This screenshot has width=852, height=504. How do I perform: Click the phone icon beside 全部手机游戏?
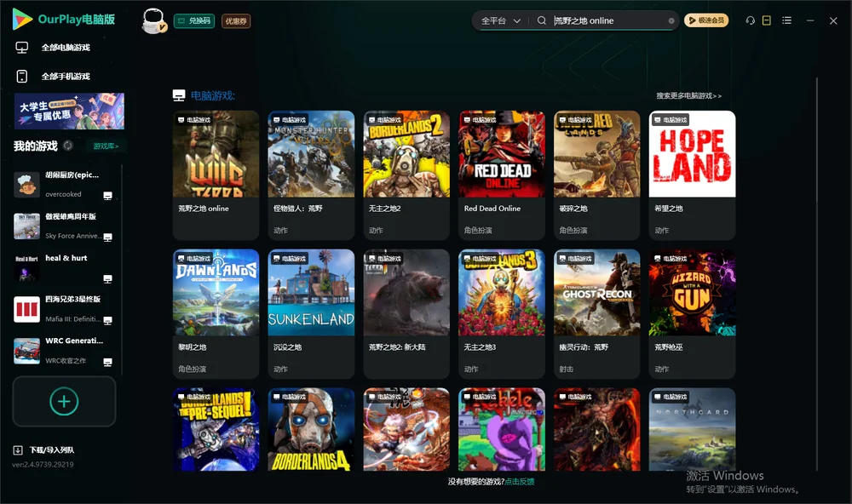[x=22, y=77]
